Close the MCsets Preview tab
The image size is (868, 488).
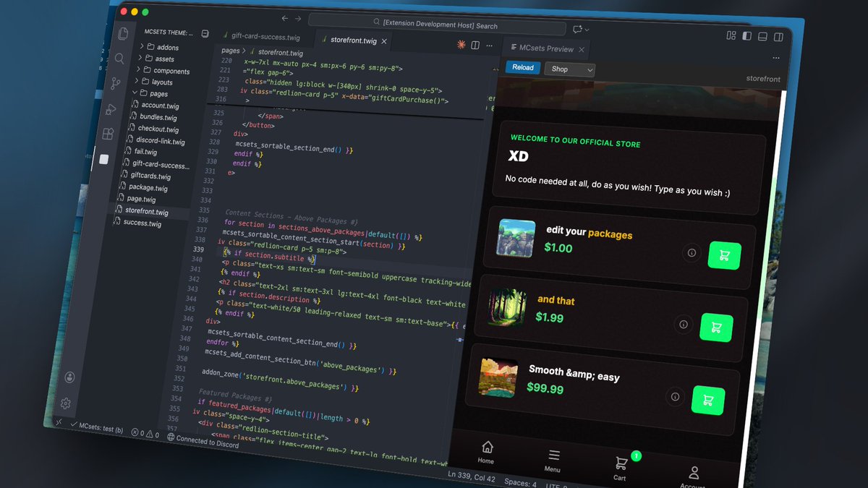click(x=582, y=50)
